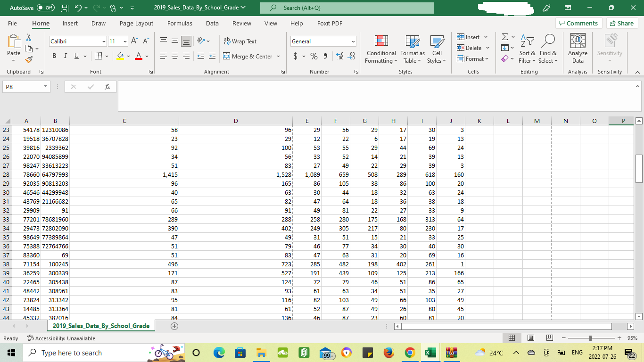Viewport: 644px width, 362px height.
Task: Click the AutoSum sigma icon
Action: coord(505,37)
